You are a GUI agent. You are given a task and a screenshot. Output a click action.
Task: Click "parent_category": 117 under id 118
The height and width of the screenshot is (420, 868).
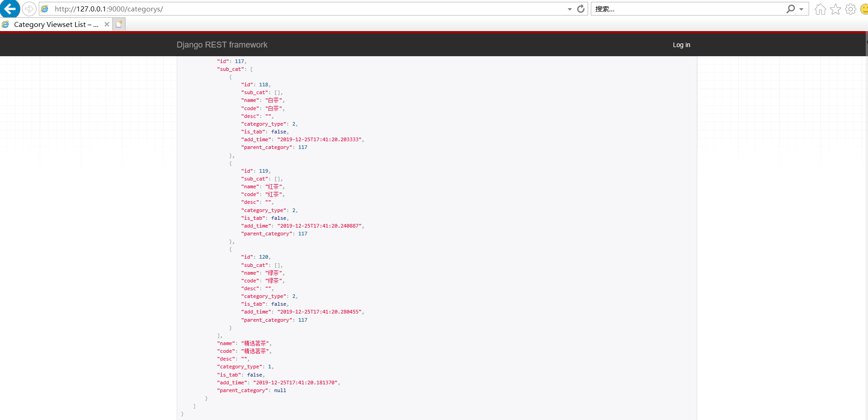tap(274, 147)
